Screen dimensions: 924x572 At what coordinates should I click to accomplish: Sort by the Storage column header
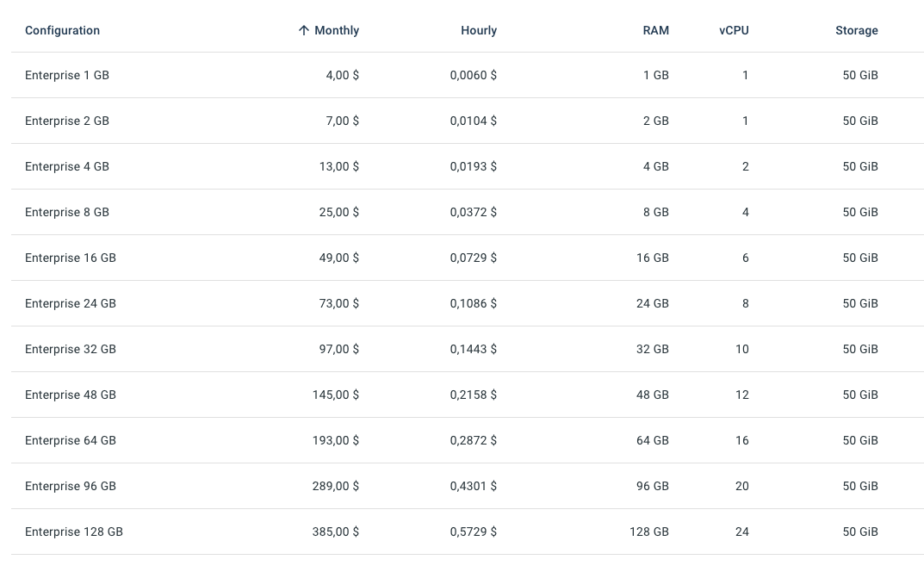[857, 31]
